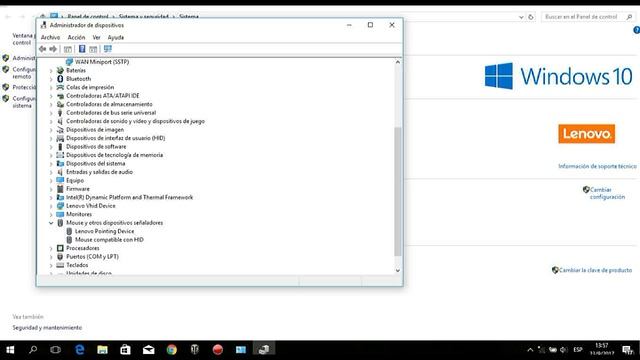
Task: Show hidden system tray icons
Action: 530,350
